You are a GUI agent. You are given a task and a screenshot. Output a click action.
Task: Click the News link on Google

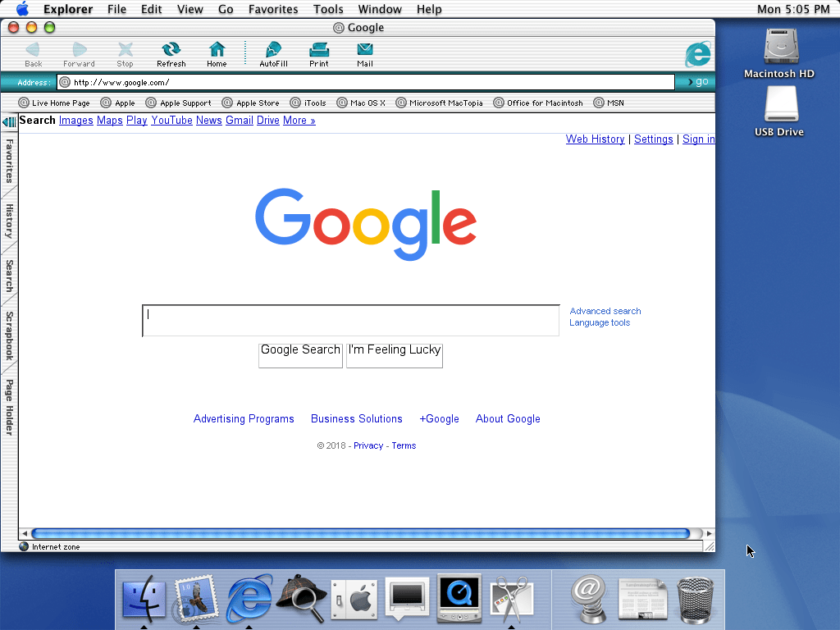click(209, 121)
